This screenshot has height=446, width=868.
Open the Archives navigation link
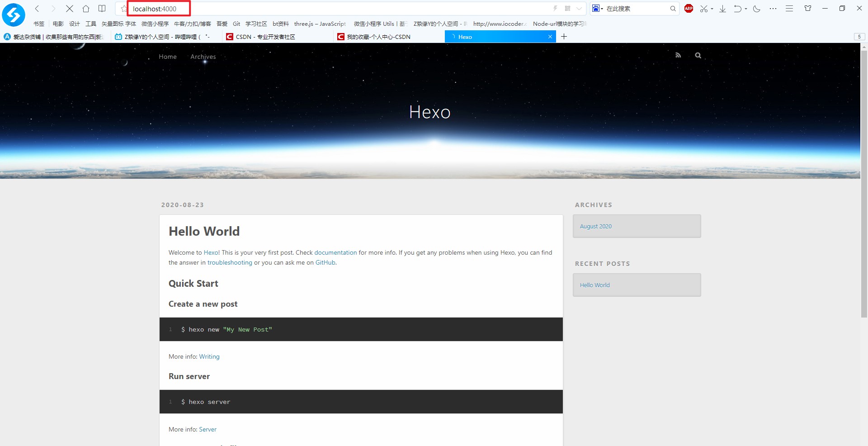[203, 57]
